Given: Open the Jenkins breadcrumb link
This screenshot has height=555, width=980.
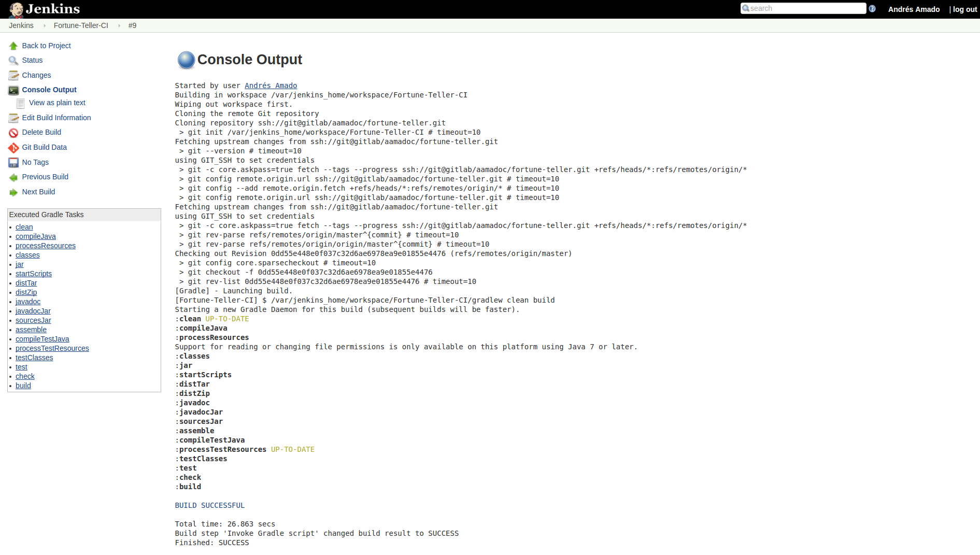Looking at the screenshot, I should [x=21, y=25].
